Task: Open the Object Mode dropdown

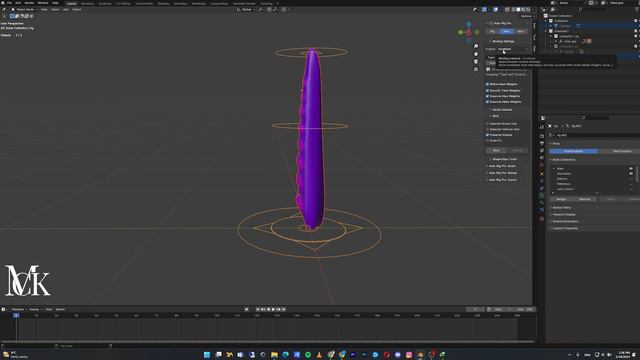Action: [24, 9]
